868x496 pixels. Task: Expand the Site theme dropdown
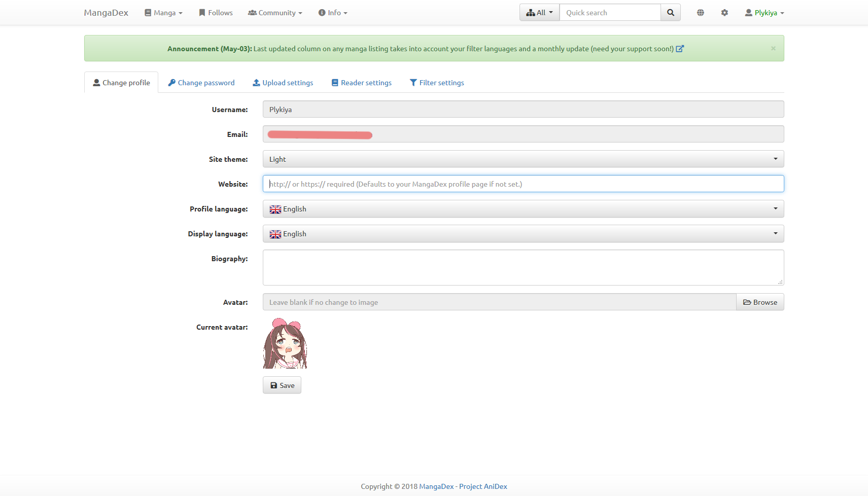(x=523, y=159)
